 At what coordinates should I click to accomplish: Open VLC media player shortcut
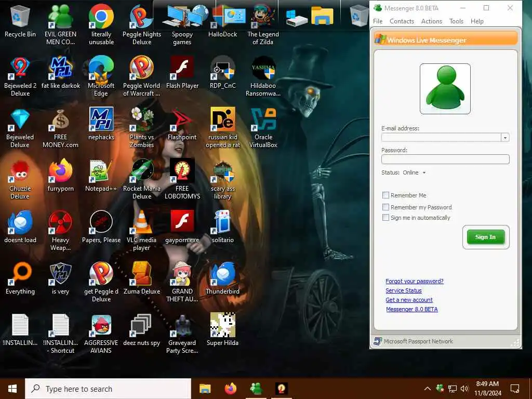coord(142,231)
